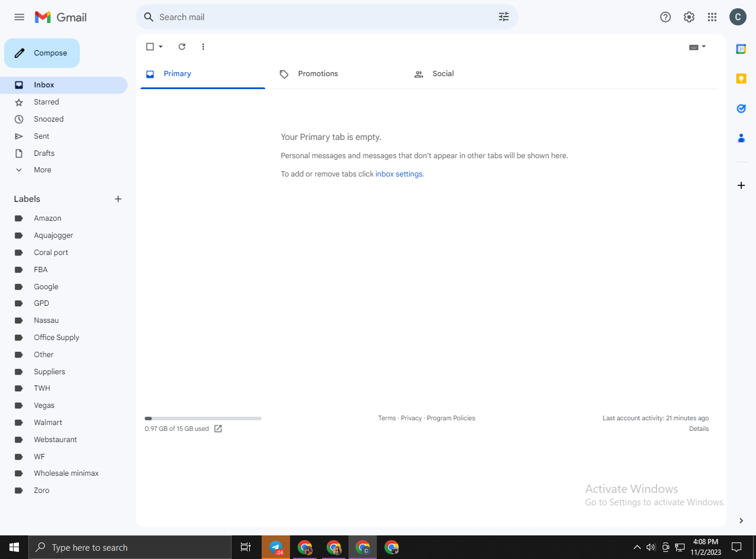This screenshot has height=559, width=756.
Task: Show search options filter icon
Action: coord(504,17)
